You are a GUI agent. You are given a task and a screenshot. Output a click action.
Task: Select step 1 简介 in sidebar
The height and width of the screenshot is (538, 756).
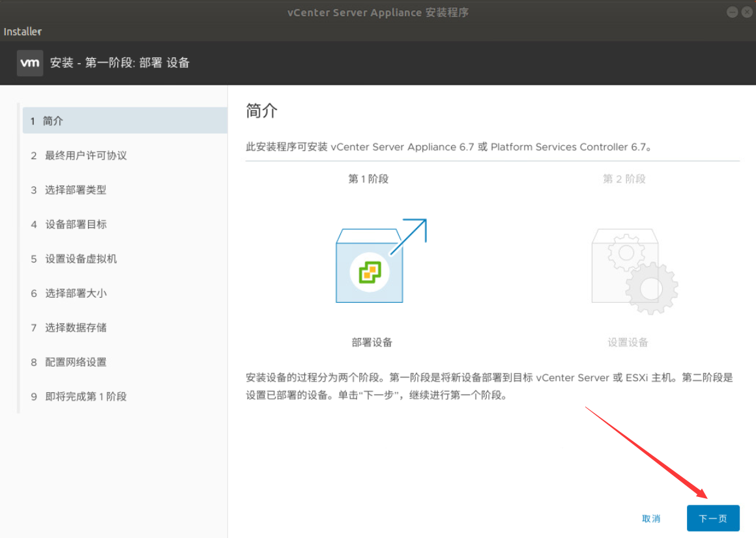125,120
